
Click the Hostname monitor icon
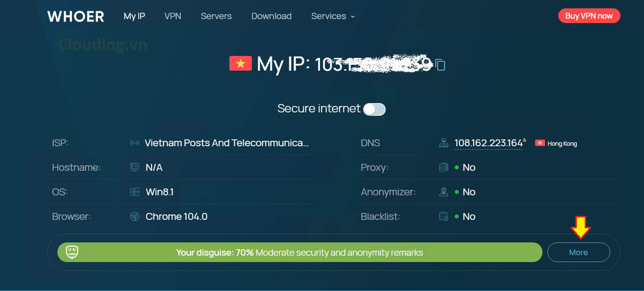(x=134, y=167)
